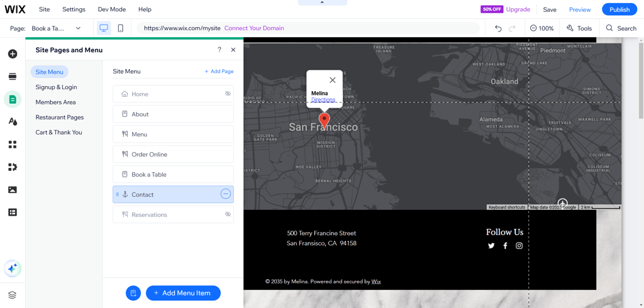Click the round page icon beside Add Menu Item
This screenshot has height=308, width=644.
[133, 293]
